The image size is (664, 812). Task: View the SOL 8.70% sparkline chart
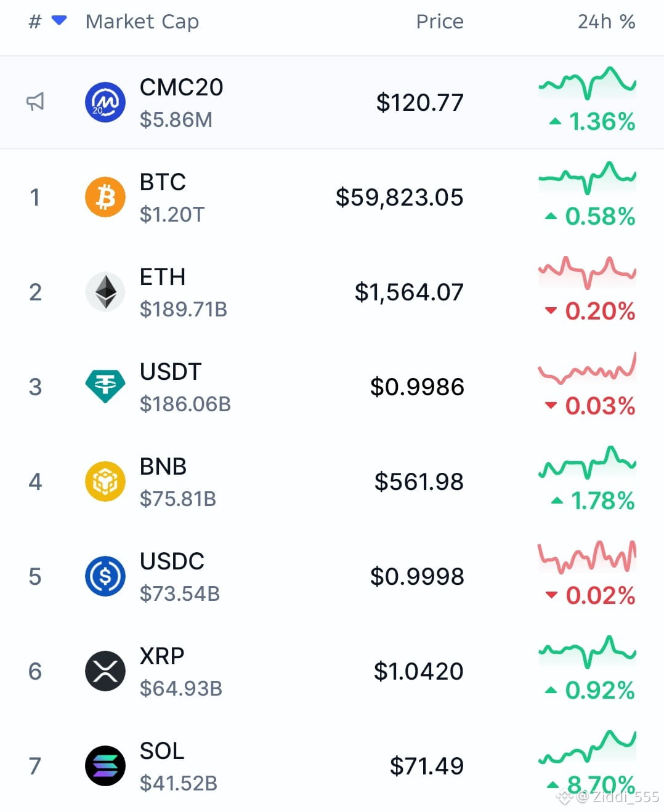tap(588, 747)
